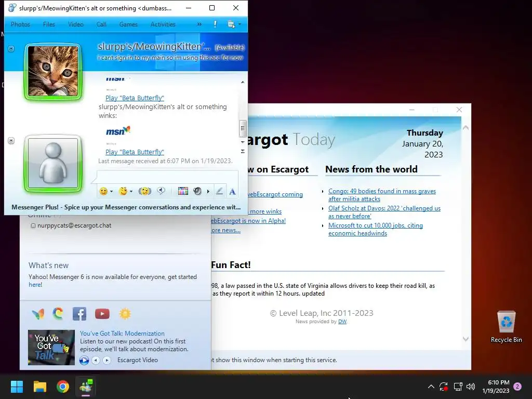
Task: Click the msn butterfly wink image
Action: pyautogui.click(x=118, y=131)
